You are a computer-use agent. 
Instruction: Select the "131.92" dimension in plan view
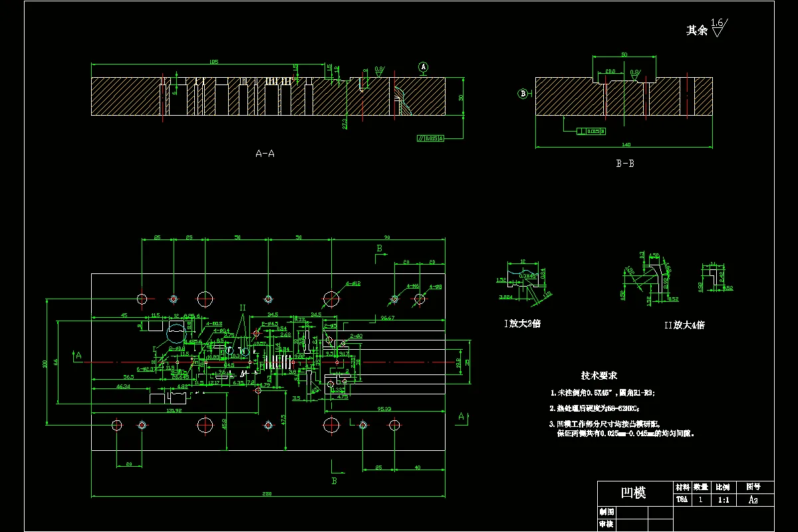coord(174,411)
